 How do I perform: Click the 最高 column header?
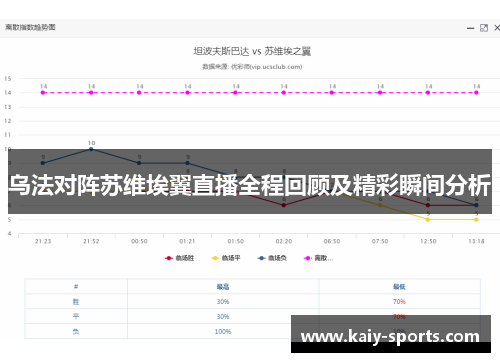(x=223, y=286)
